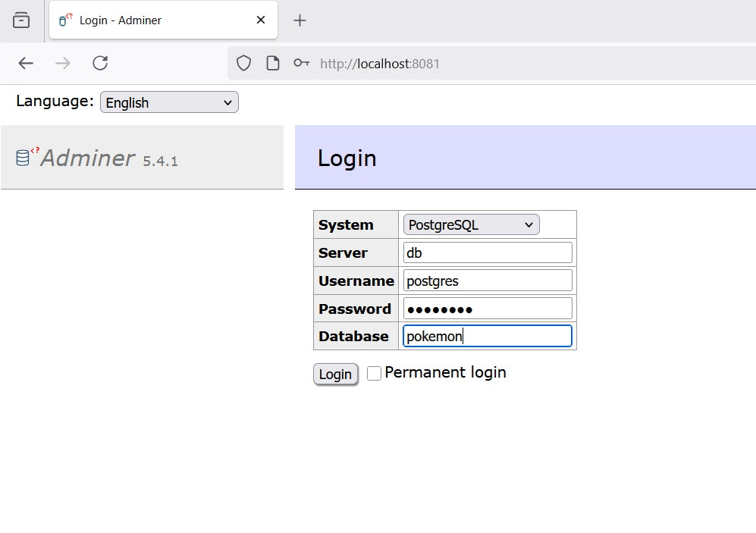Reload the current page
756x533 pixels.
point(100,63)
